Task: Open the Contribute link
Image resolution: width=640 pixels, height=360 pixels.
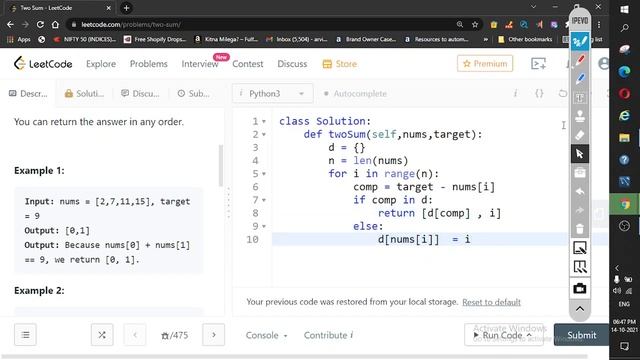Action: click(x=328, y=335)
